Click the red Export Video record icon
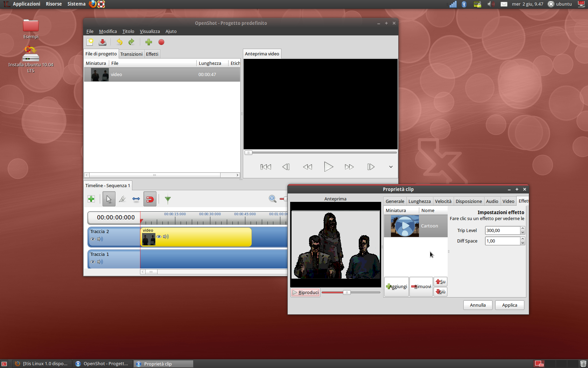This screenshot has height=368, width=588. click(x=161, y=42)
